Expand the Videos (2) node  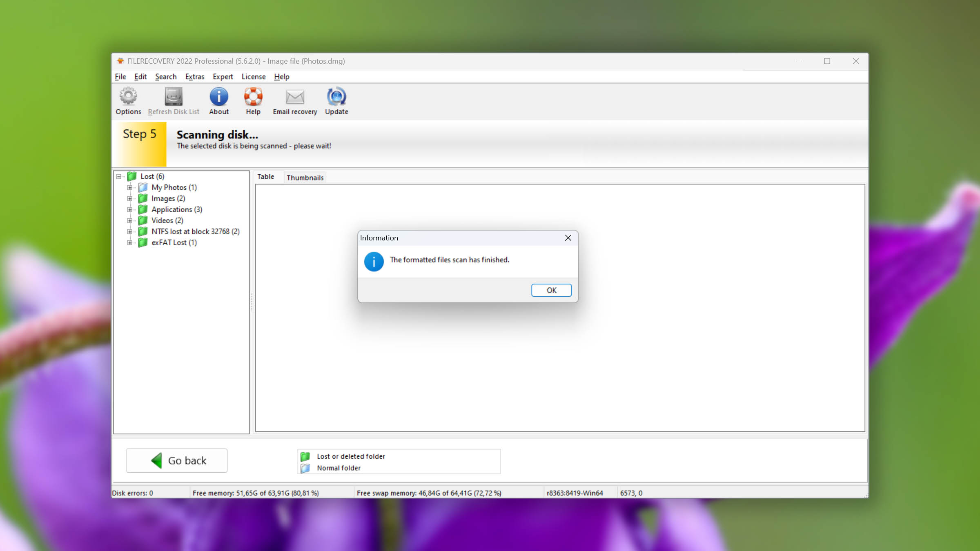(x=130, y=220)
